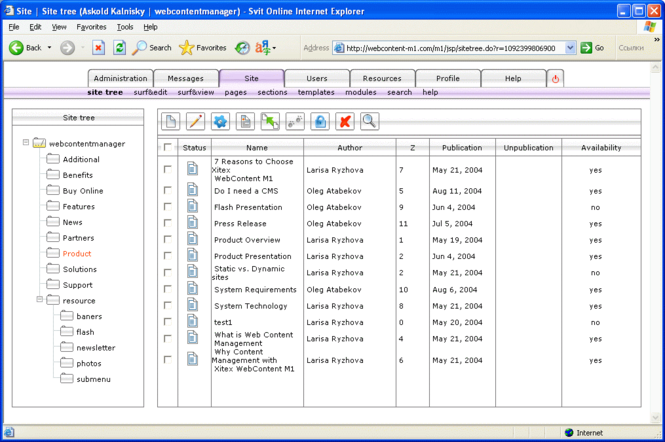Click the browser Forward arrow button
This screenshot has width=665, height=442.
[x=67, y=48]
